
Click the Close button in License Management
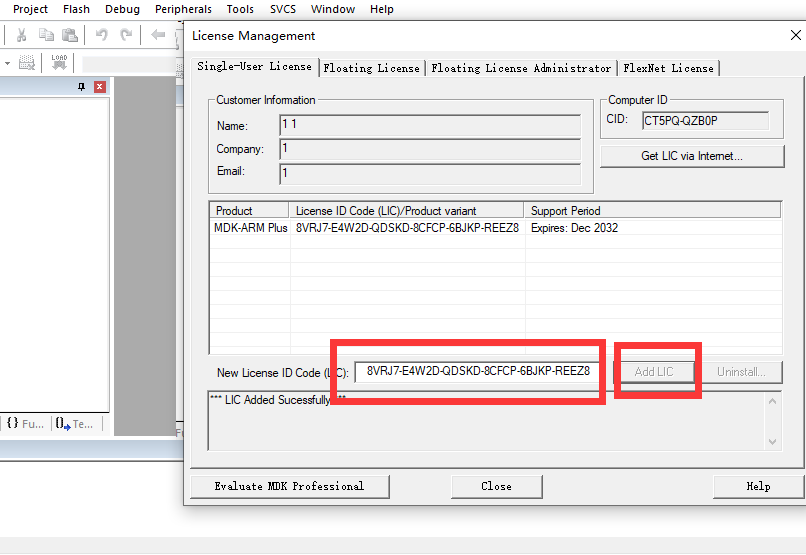[497, 486]
